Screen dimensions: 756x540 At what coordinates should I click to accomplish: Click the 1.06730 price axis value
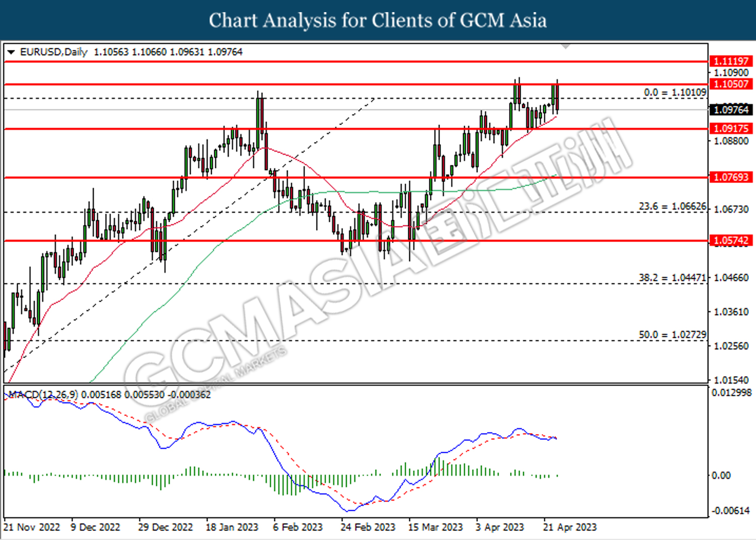tap(731, 209)
